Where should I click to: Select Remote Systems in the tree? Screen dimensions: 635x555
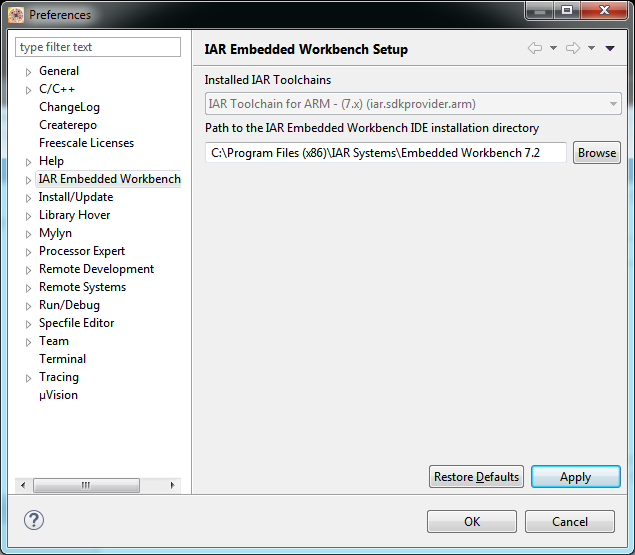coord(82,287)
